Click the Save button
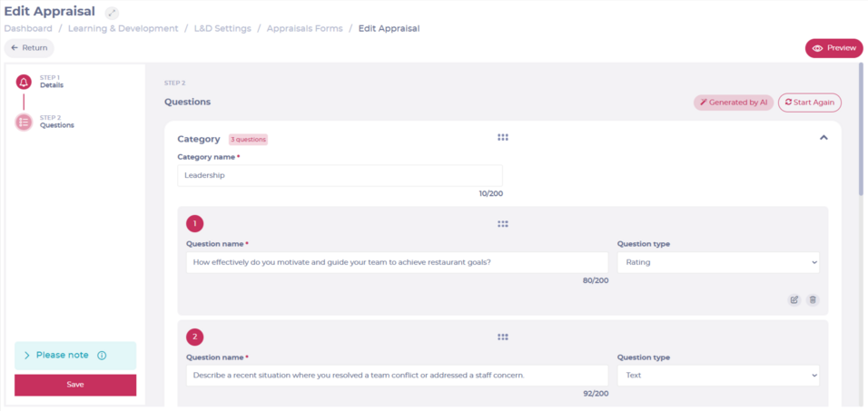The width and height of the screenshot is (868, 411). click(75, 385)
